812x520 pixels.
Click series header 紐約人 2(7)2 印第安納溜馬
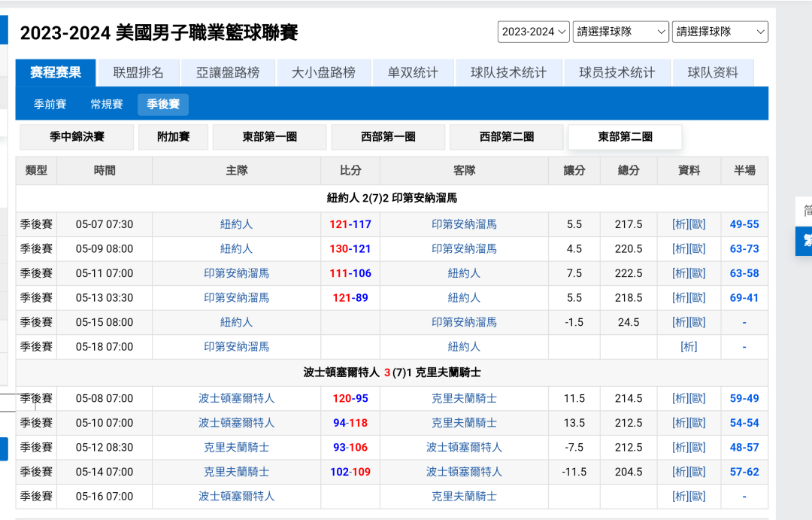[392, 198]
